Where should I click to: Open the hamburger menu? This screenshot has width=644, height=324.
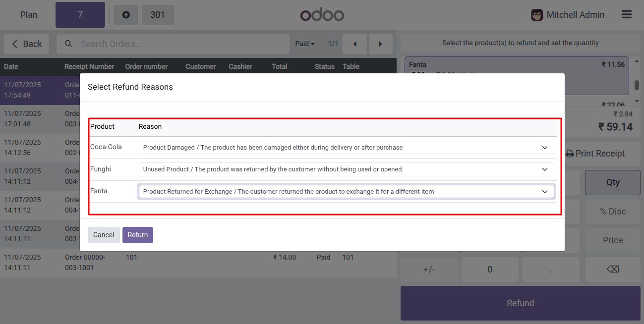(x=626, y=14)
